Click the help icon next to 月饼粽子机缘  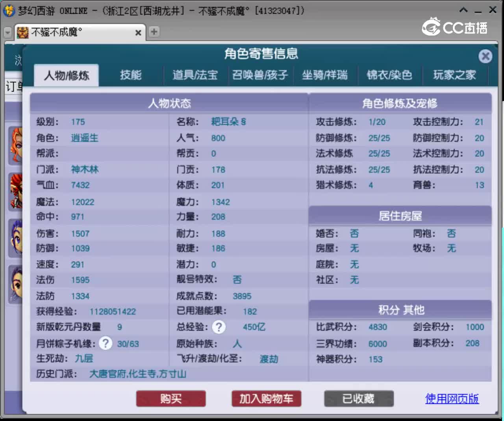point(105,343)
